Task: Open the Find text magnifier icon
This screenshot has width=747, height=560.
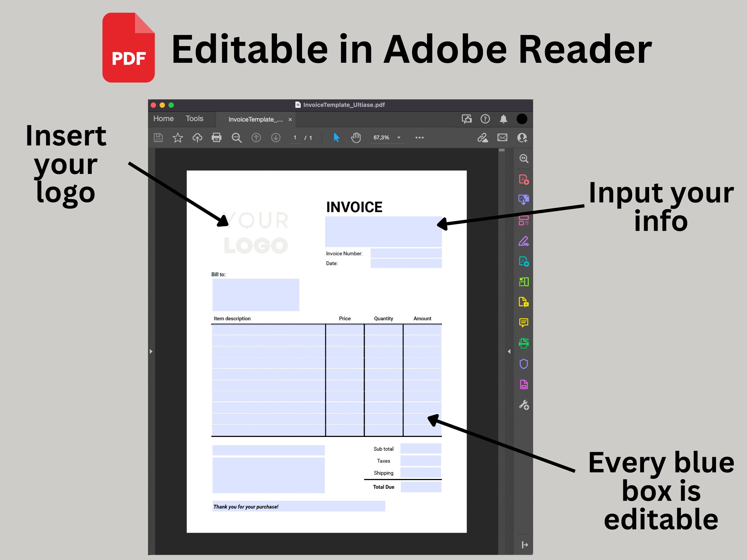Action: pos(236,138)
